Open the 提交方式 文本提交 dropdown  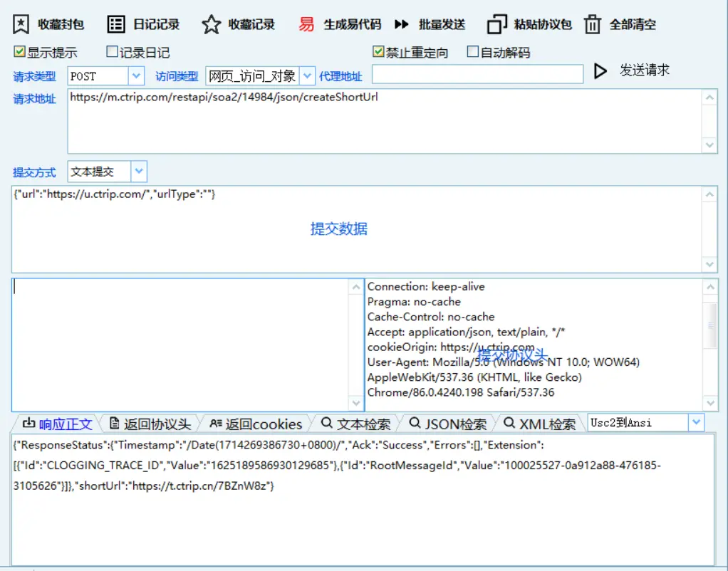(x=139, y=172)
